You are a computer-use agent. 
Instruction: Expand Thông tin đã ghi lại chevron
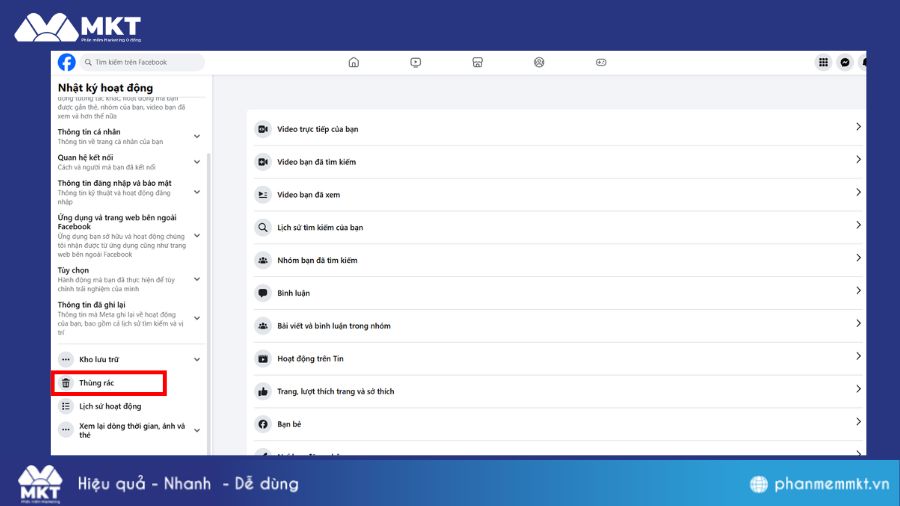197,318
